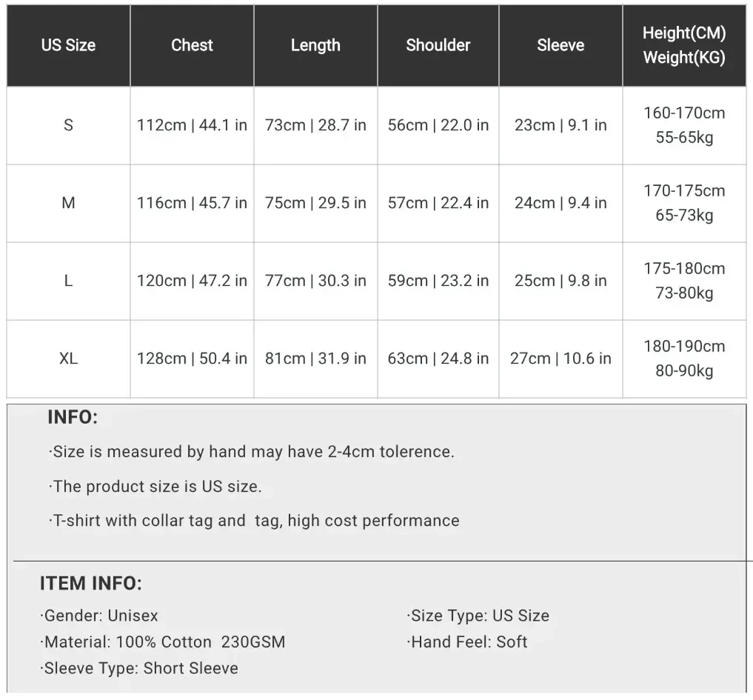The height and width of the screenshot is (700, 753).
Task: Click the 59cm | 23.2 in shoulder cell
Action: (x=438, y=281)
